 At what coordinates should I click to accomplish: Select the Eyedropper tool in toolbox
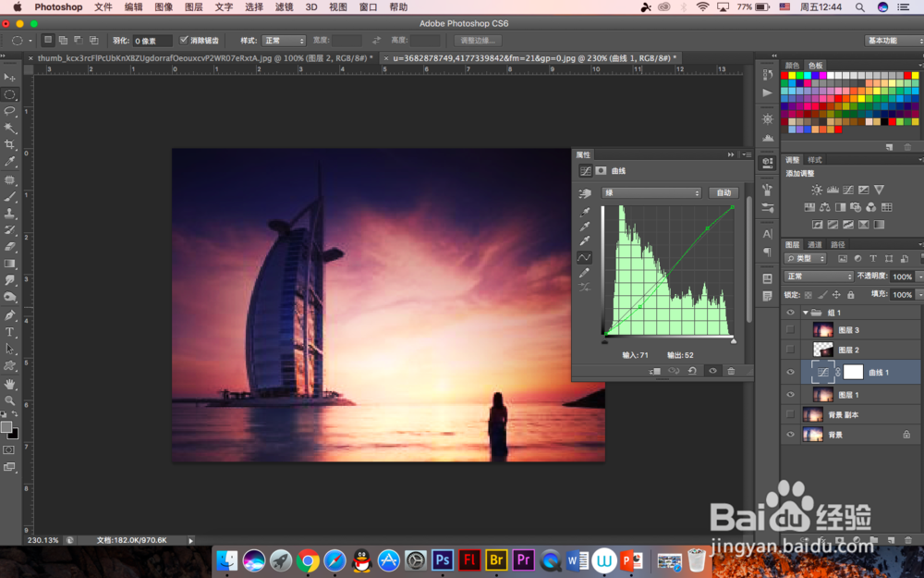coord(10,161)
